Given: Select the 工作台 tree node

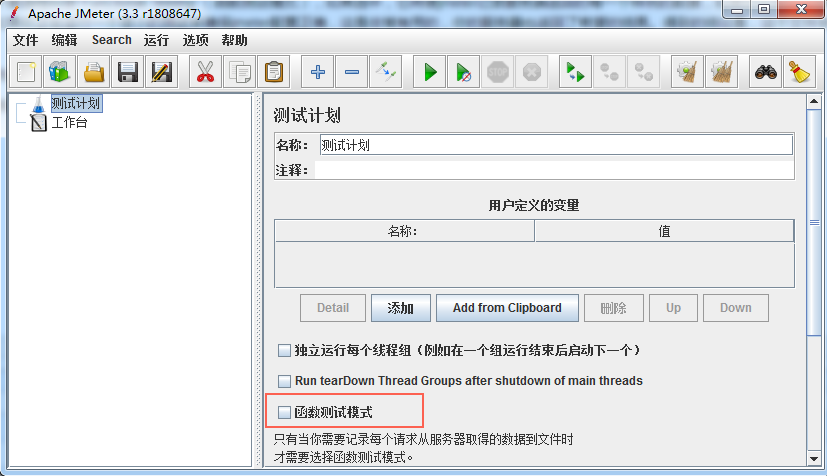Looking at the screenshot, I should point(69,123).
